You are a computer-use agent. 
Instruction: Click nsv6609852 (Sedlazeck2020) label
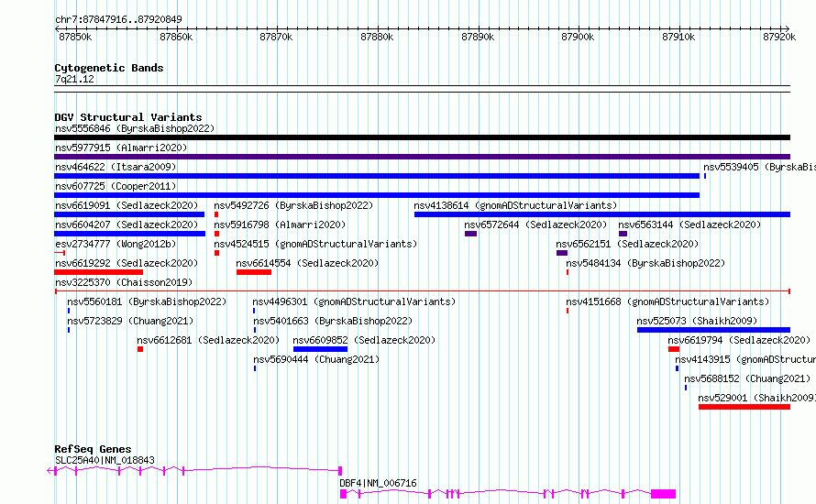[x=364, y=340]
